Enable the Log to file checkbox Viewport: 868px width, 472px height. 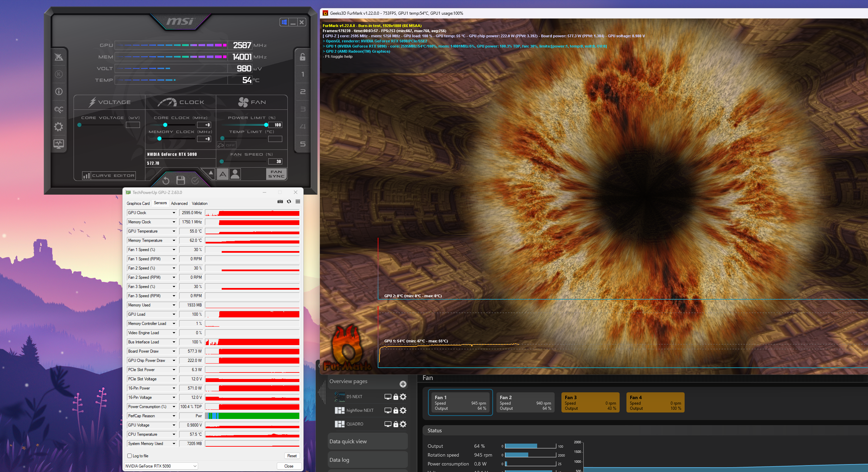(x=130, y=456)
